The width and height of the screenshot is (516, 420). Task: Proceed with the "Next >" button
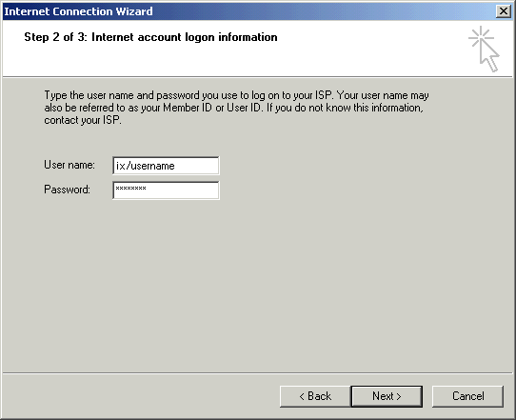pyautogui.click(x=387, y=396)
